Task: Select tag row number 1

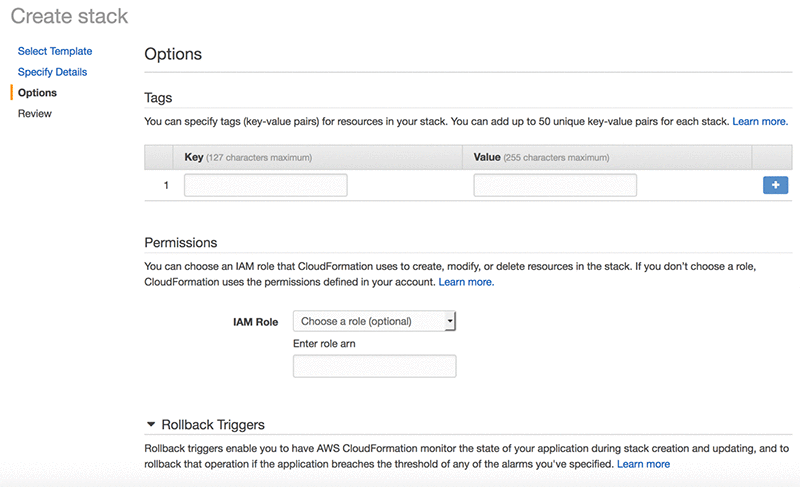Action: pos(166,185)
